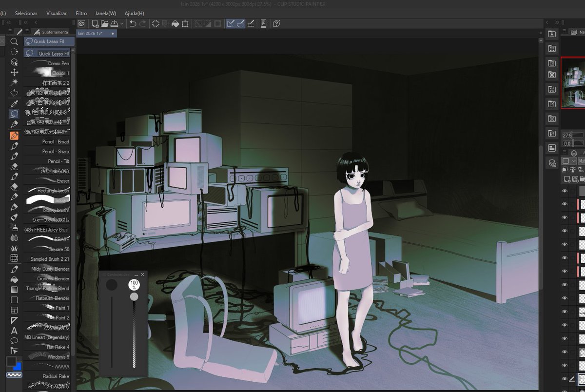This screenshot has height=392, width=585.
Task: Open the Janela(W) menu
Action: [106, 13]
